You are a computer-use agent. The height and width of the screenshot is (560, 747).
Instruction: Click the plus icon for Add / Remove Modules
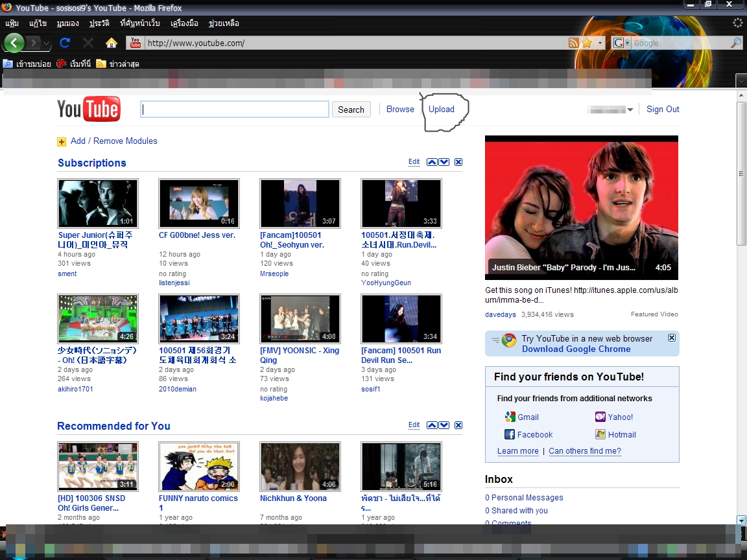click(x=62, y=141)
